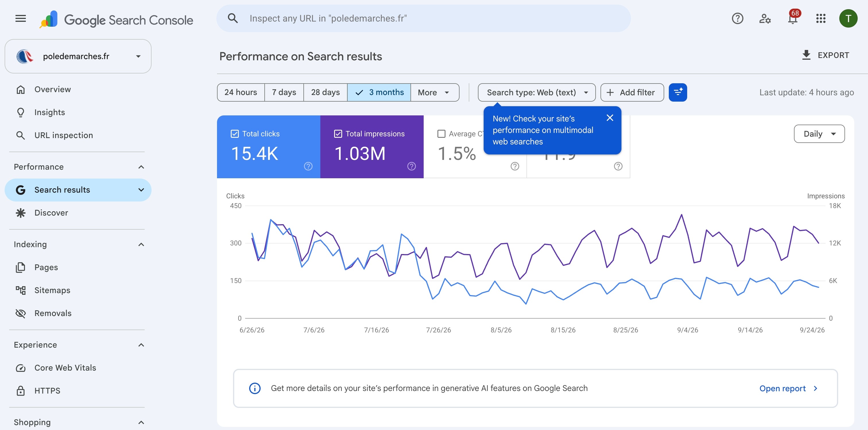
Task: Open Users and permissions settings icon
Action: (x=765, y=19)
